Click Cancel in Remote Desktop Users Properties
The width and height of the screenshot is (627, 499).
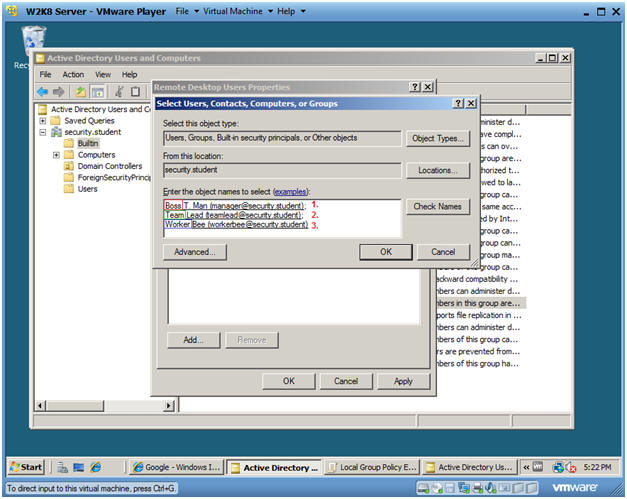click(346, 381)
